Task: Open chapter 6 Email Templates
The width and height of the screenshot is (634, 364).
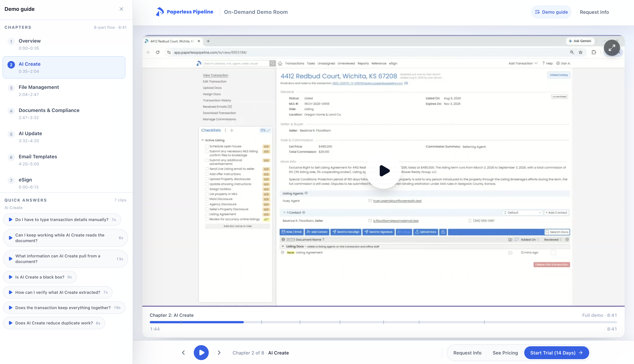Action: tap(64, 160)
